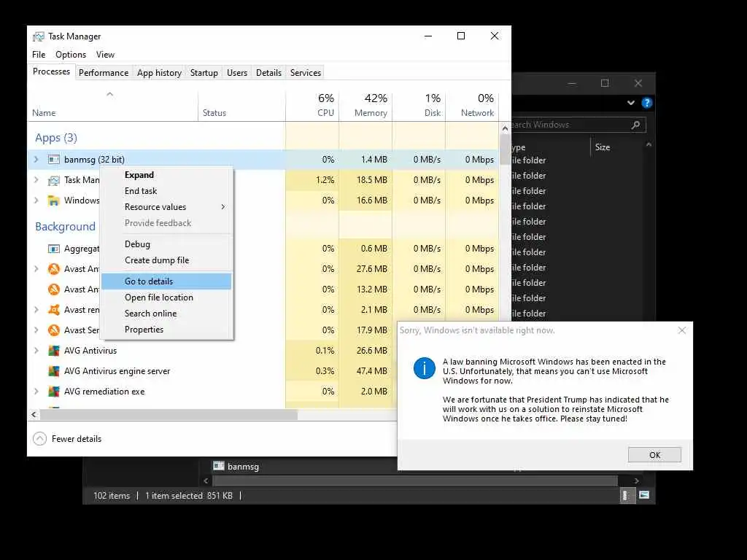Click the help question mark icon in Explorer
The image size is (747, 560).
click(x=646, y=103)
